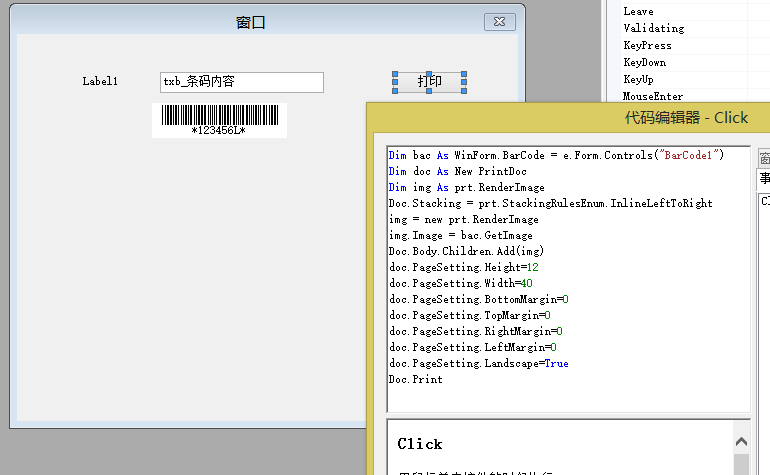Select the KeyUp event
This screenshot has width=770, height=475.
click(638, 80)
